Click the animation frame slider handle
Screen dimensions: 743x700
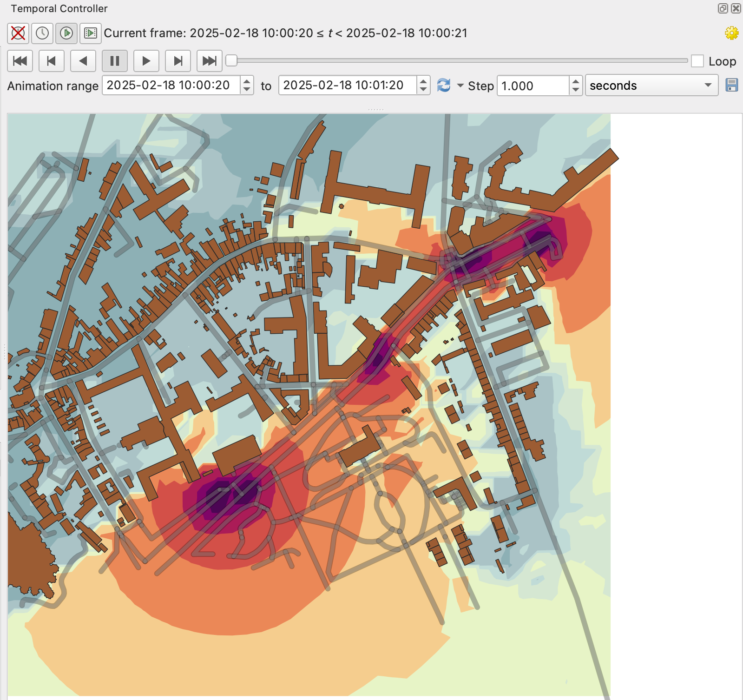click(x=231, y=60)
